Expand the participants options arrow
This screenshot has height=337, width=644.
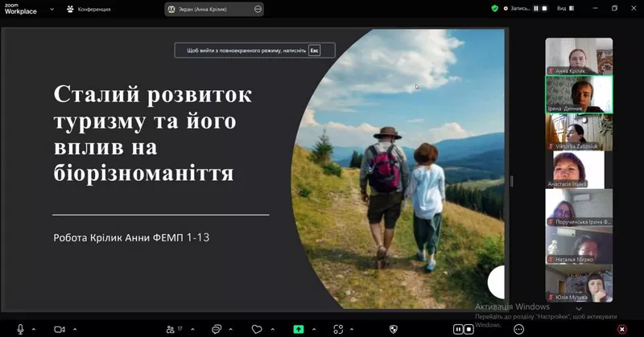click(192, 329)
